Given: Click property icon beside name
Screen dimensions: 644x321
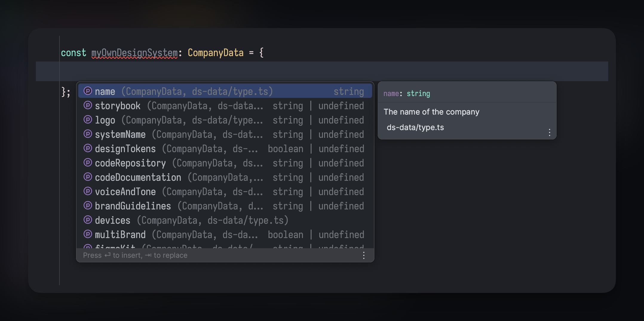Looking at the screenshot, I should coord(88,91).
